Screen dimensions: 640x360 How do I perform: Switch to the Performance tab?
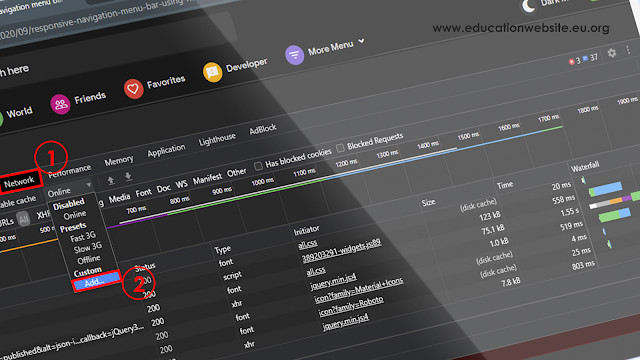tap(69, 171)
